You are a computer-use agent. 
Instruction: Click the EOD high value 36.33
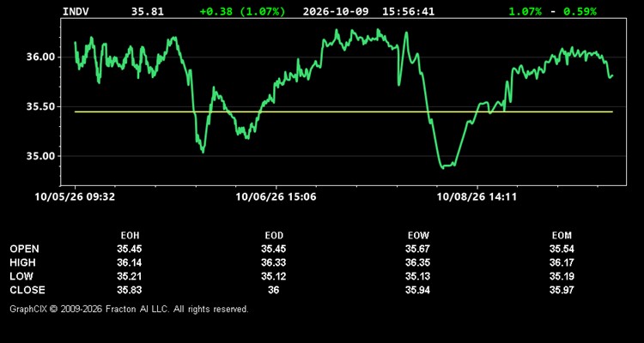click(x=274, y=262)
